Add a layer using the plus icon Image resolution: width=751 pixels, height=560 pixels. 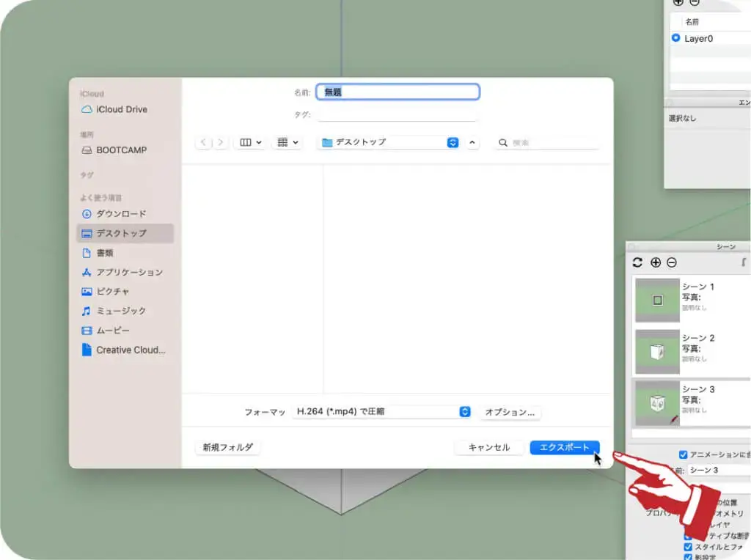tap(678, 3)
